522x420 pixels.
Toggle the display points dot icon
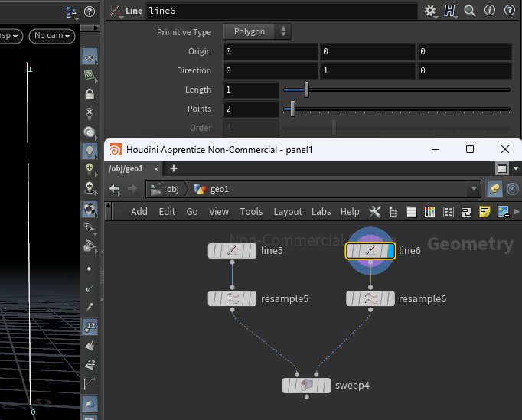pos(90,269)
